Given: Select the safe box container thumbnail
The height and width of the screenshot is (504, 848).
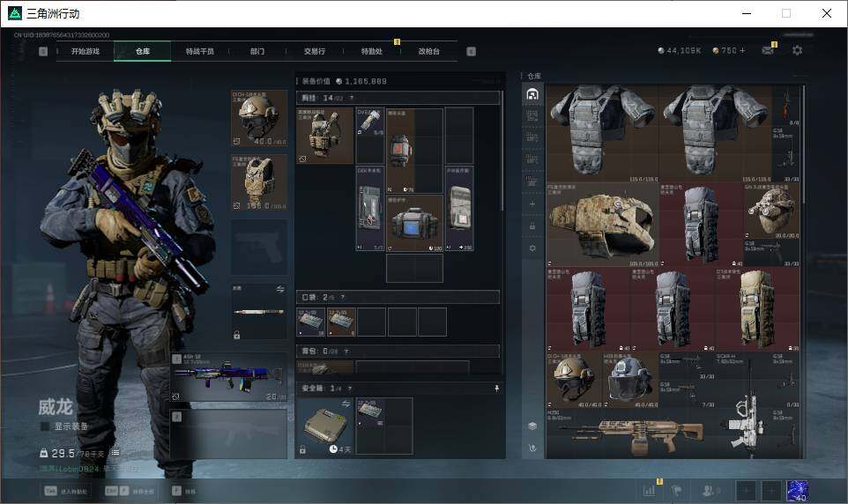Looking at the screenshot, I should [324, 426].
